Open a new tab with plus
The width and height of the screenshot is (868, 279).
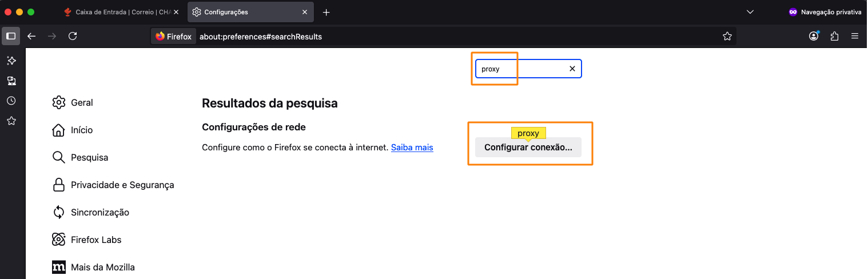pos(327,12)
